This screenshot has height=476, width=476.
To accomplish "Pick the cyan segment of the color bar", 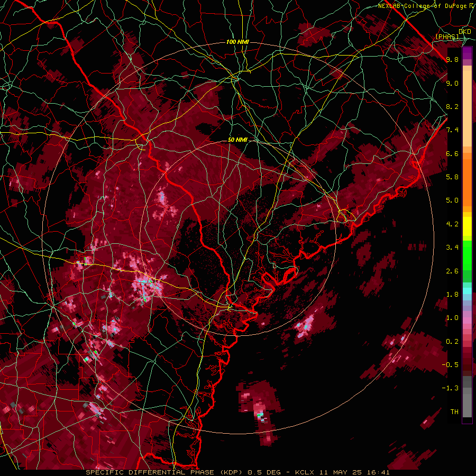I will (x=467, y=291).
